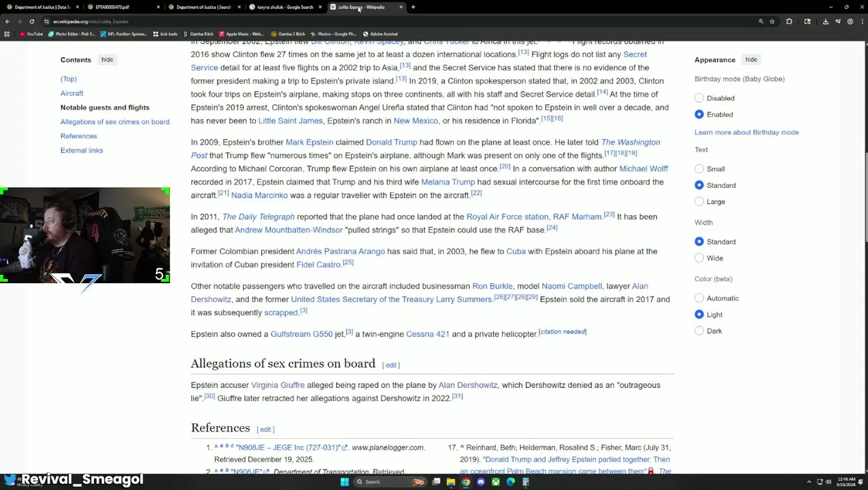
Task: Open the browser downloads icon
Action: (x=825, y=21)
